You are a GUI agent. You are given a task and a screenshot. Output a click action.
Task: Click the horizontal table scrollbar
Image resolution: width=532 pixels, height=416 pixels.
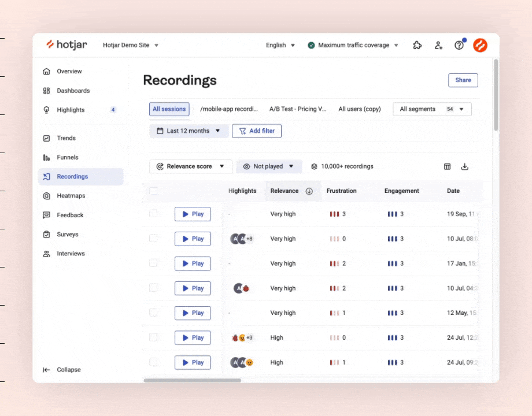[x=193, y=380]
